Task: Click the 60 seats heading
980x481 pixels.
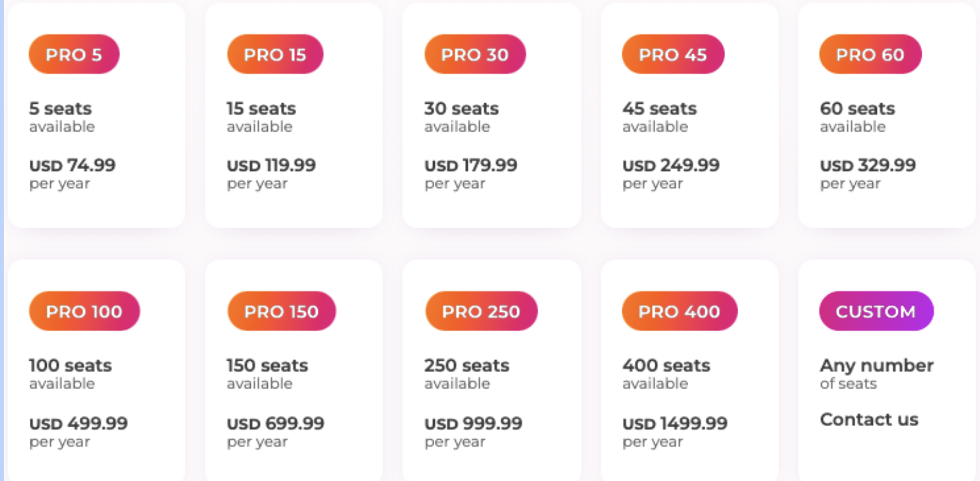Action: point(857,109)
